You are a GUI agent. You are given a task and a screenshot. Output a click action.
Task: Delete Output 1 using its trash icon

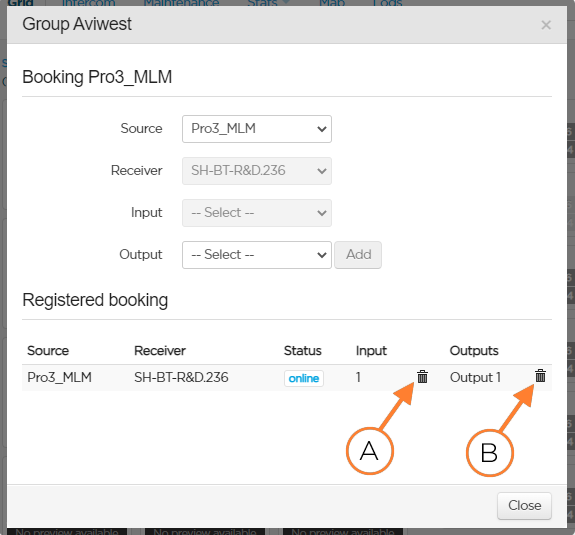(540, 376)
